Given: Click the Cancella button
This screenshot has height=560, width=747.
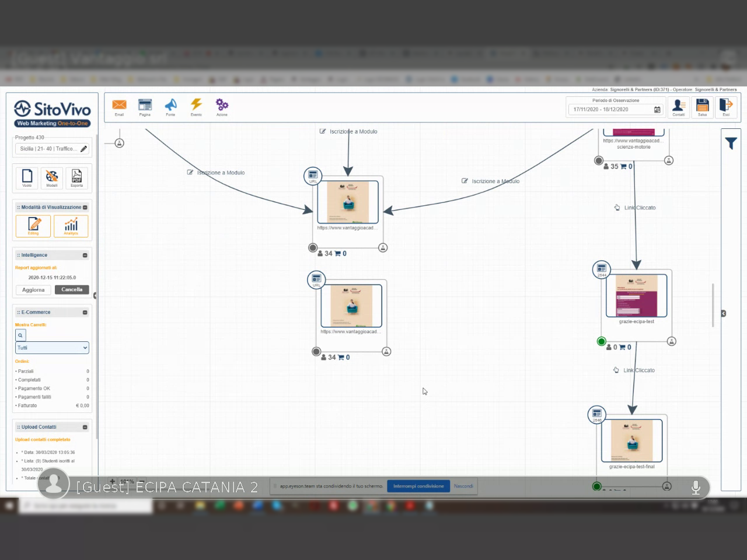Looking at the screenshot, I should [72, 290].
